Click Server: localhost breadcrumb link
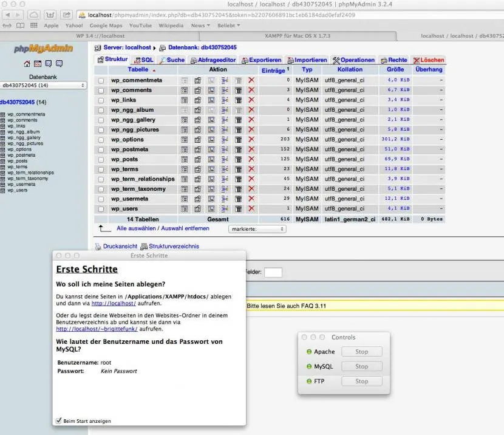The image size is (504, 435). [127, 47]
